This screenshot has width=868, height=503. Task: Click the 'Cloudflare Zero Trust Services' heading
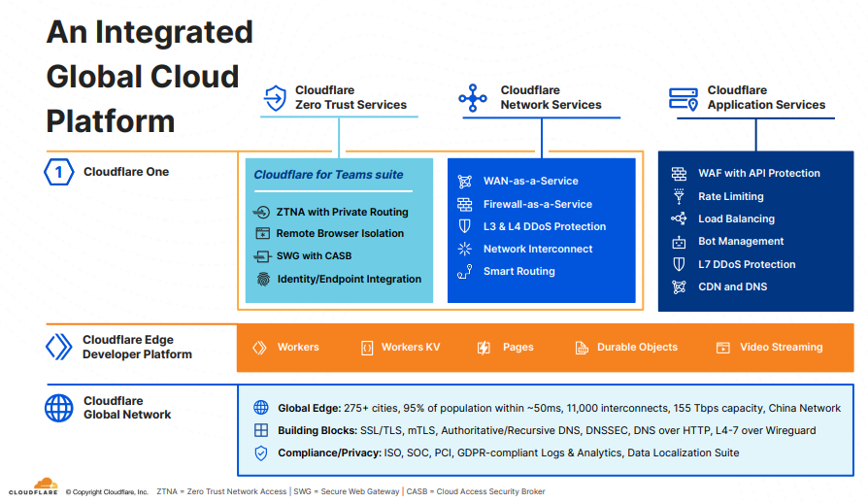pos(351,97)
